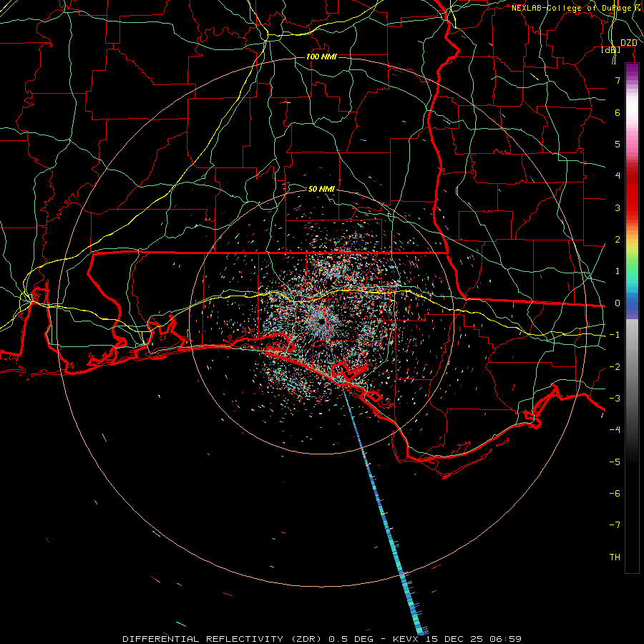
Task: Click the 100 NMI range ring label
Action: pyautogui.click(x=321, y=57)
